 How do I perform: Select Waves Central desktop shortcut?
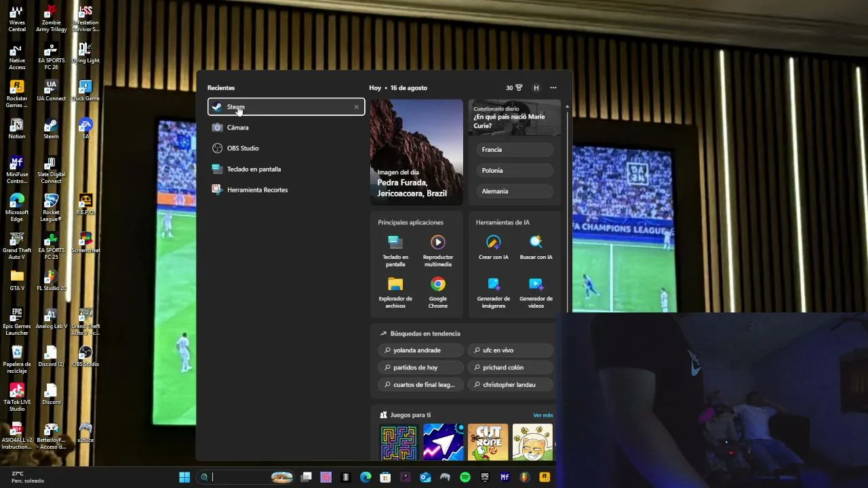coord(17,18)
